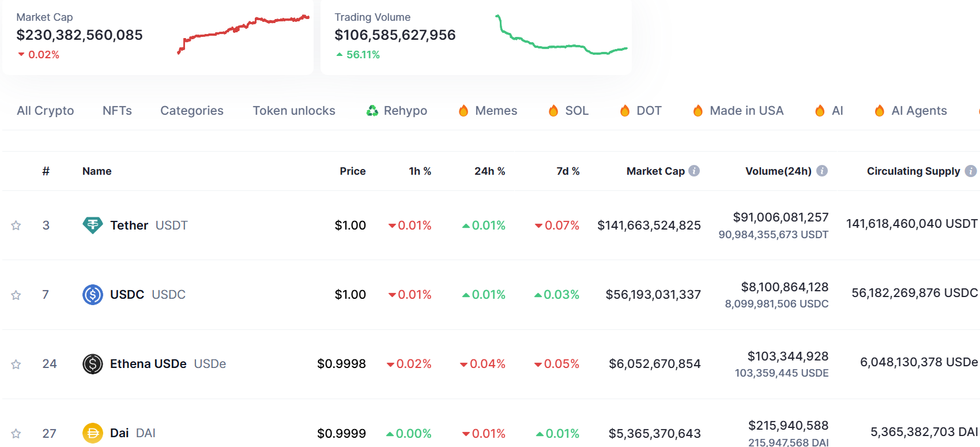Screen dimensions: 980x447
Task: Open the Token unlocks page
Action: coord(294,110)
